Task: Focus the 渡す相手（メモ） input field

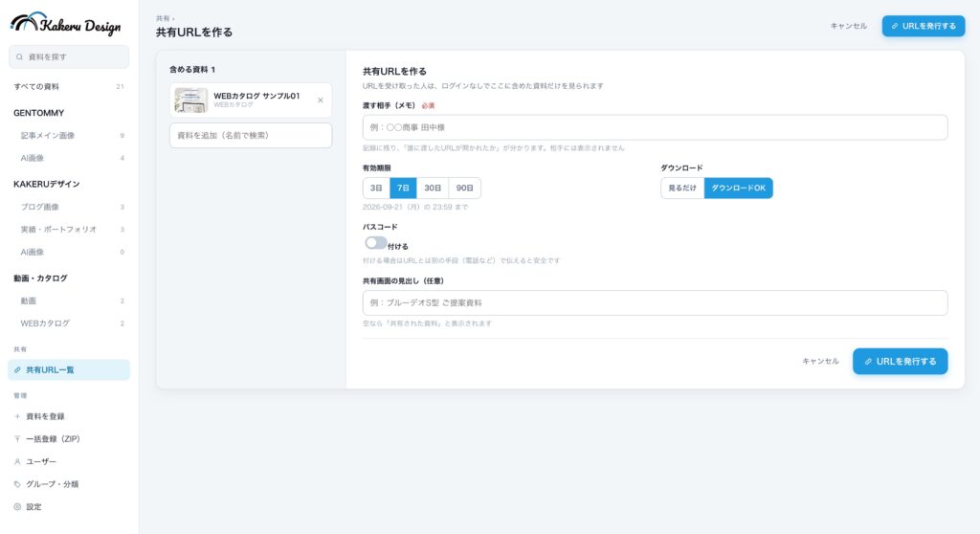Action: pyautogui.click(x=655, y=127)
